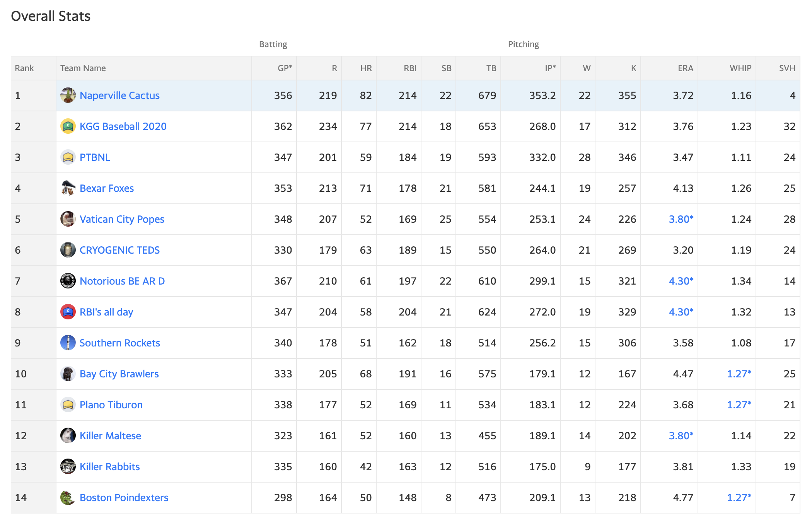Click the Naperville Cactus team logo icon
This screenshot has height=522, width=812.
tap(68, 95)
